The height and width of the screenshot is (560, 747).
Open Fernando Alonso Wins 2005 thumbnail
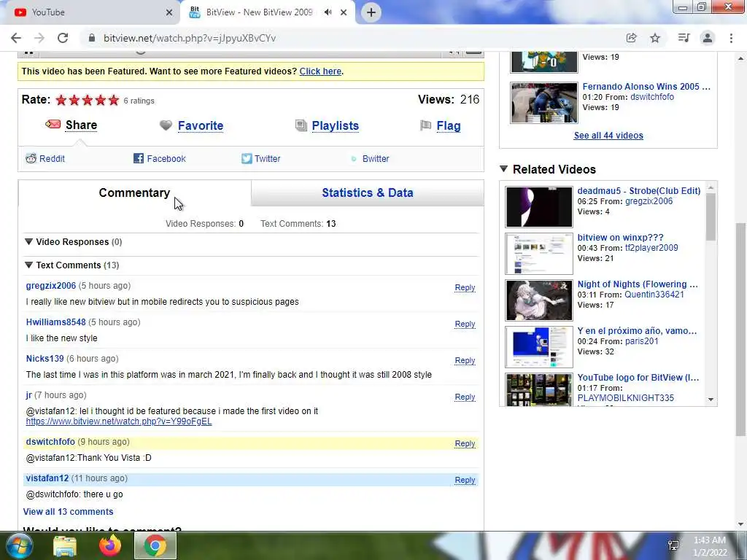543,103
